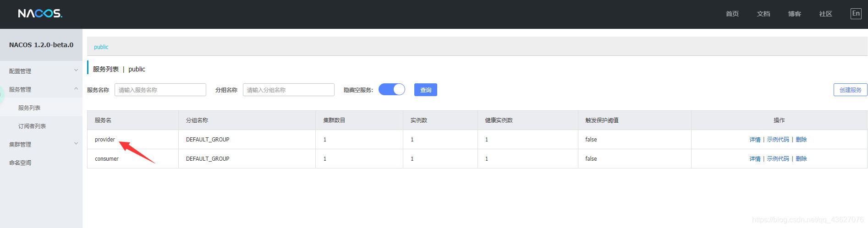
Task: Click 删除 for the consumer service
Action: coord(801,159)
